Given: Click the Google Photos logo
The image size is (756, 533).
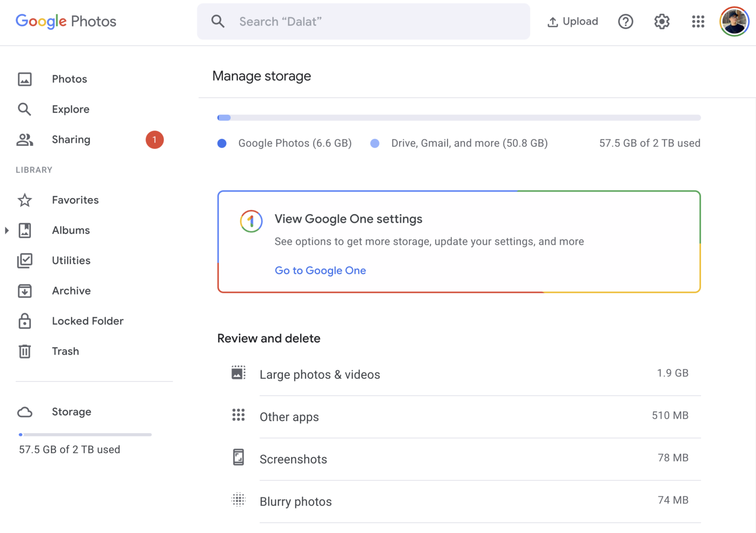Looking at the screenshot, I should pyautogui.click(x=66, y=21).
